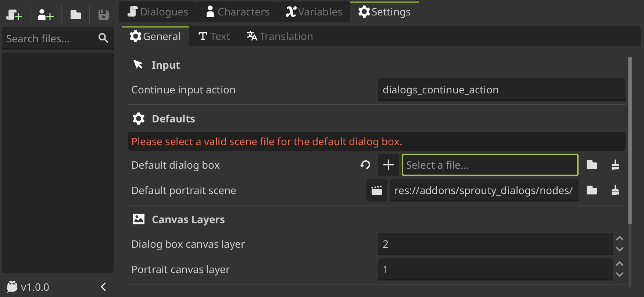Decrease Portrait canvas layer value
Image resolution: width=644 pixels, height=297 pixels.
pos(620,275)
